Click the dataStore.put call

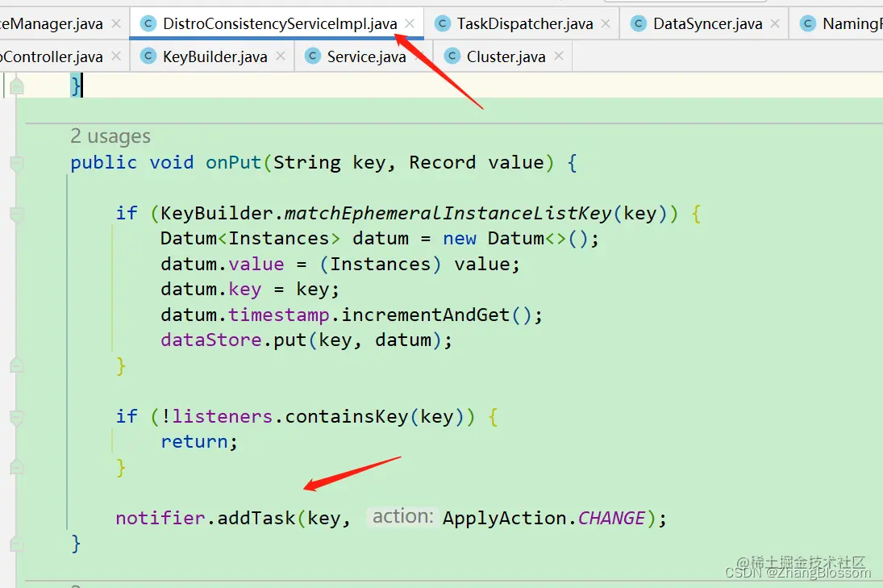click(234, 340)
